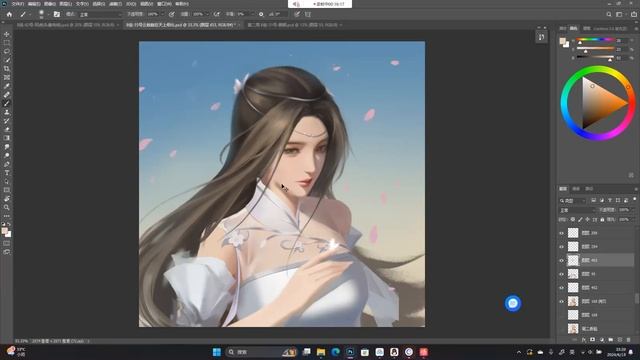Open the Brush Settings panel icon
This screenshot has width=640, height=360.
57,14
